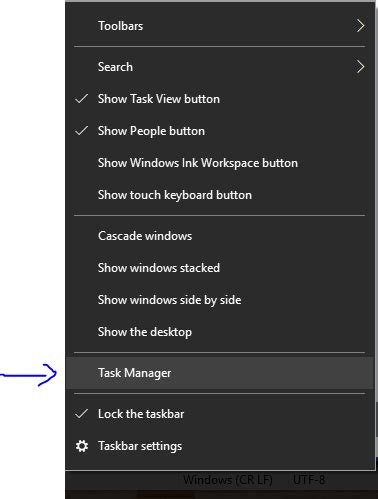
Task: Unlock the taskbar via Lock the taskbar
Action: pos(220,414)
